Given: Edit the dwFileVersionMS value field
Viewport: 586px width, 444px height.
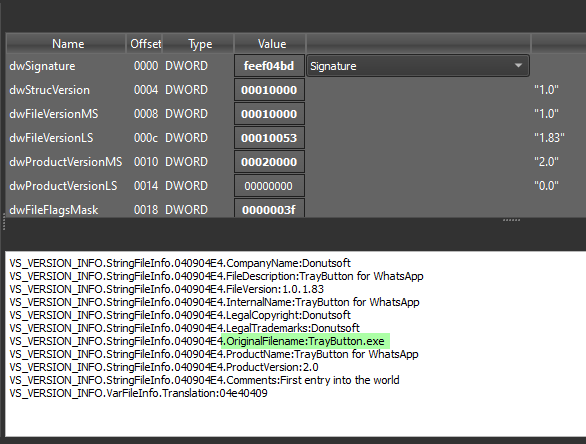Looking at the screenshot, I should point(269,114).
